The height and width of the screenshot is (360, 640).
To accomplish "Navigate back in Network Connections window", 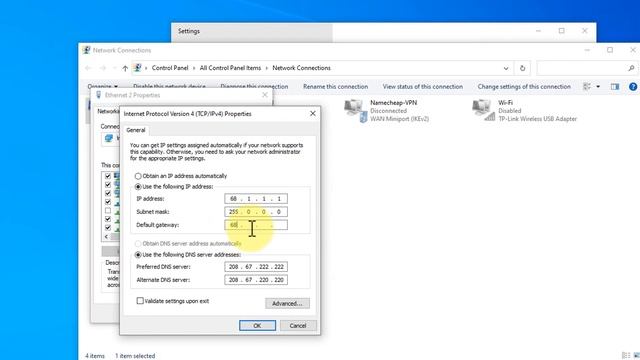I will pos(88,68).
